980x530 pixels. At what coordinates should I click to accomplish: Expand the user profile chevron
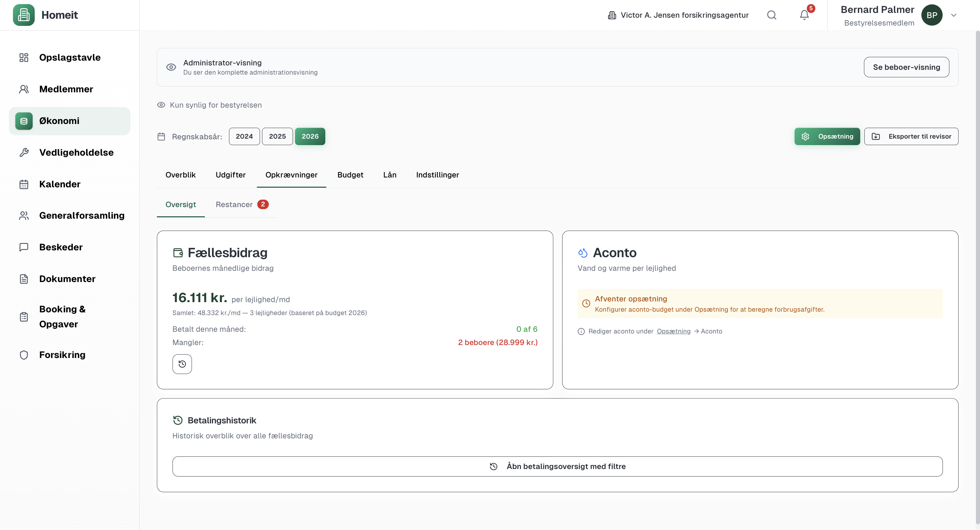click(x=954, y=15)
